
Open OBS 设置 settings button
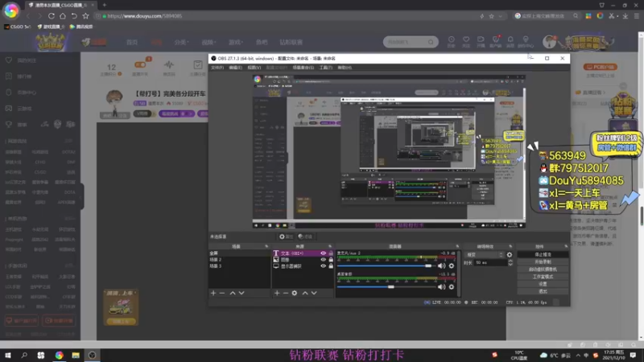[543, 284]
